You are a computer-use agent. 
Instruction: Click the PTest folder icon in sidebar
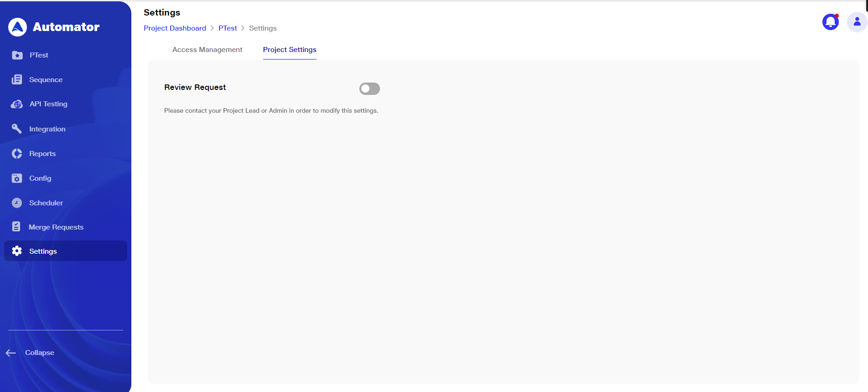click(x=17, y=55)
